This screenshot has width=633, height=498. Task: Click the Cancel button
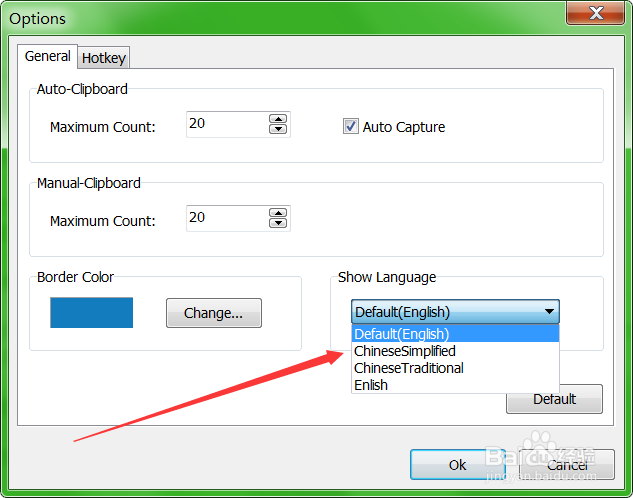tap(567, 465)
